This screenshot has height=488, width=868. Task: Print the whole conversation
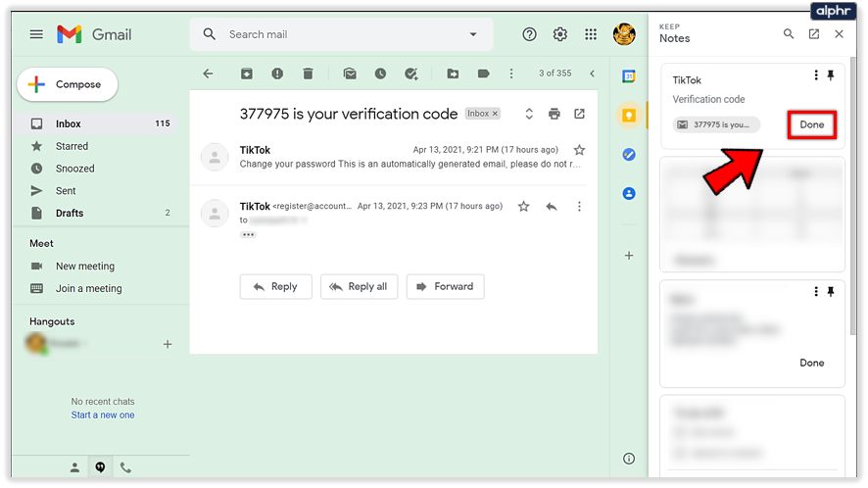555,114
